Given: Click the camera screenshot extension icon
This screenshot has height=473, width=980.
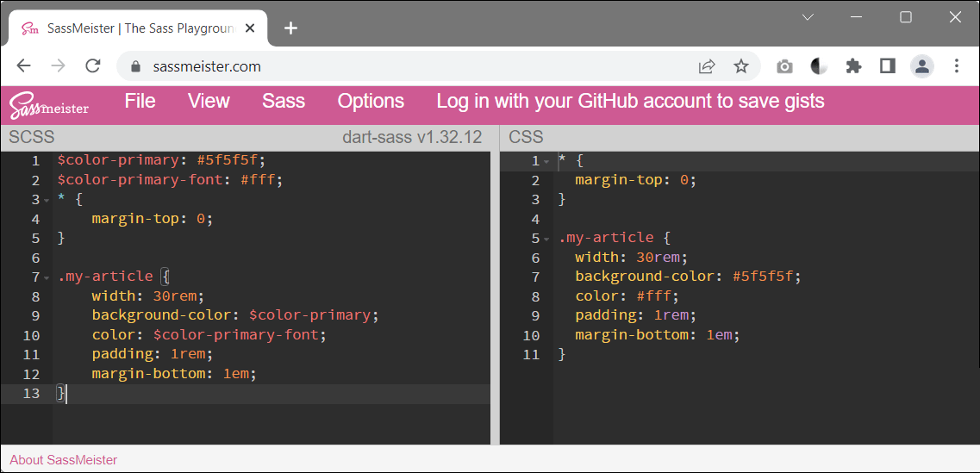Looking at the screenshot, I should tap(784, 66).
